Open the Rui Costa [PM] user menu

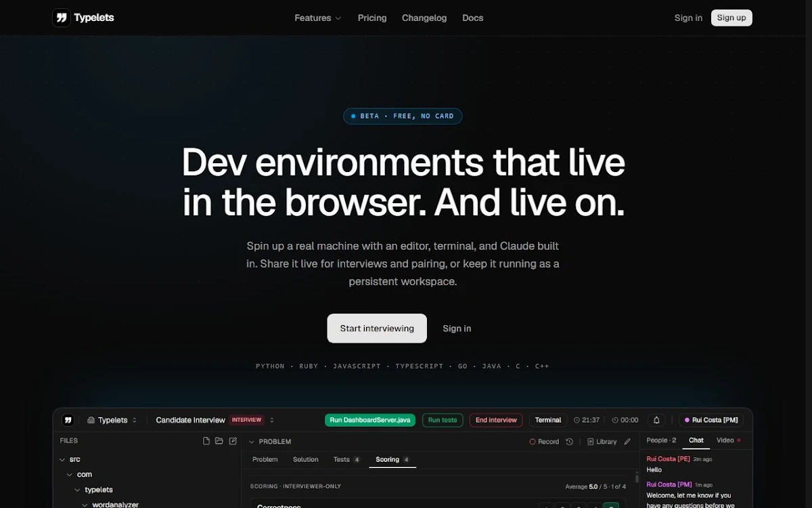pyautogui.click(x=711, y=420)
